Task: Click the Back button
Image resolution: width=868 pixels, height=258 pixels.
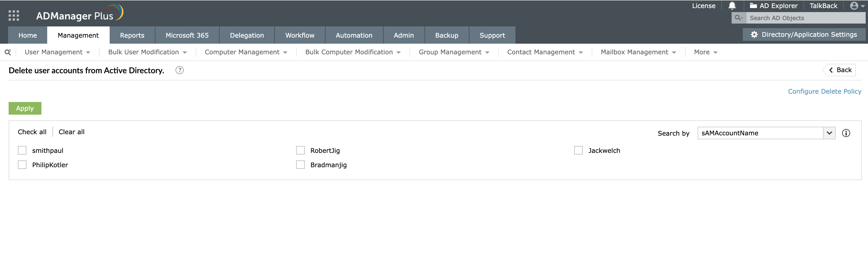Action: pyautogui.click(x=840, y=70)
